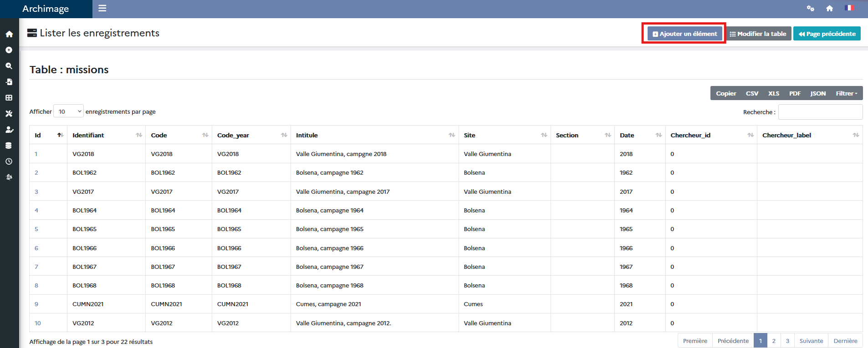Toggle sidebar with the hamburger menu icon
The width and height of the screenshot is (868, 348).
102,8
